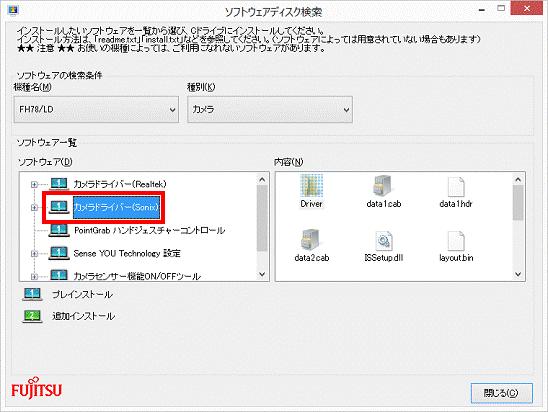Screen dimensions: 548x412
Task: Click the laptop icon beside PointGrab ハンドジェスチャーコントロール
Action: click(59, 230)
